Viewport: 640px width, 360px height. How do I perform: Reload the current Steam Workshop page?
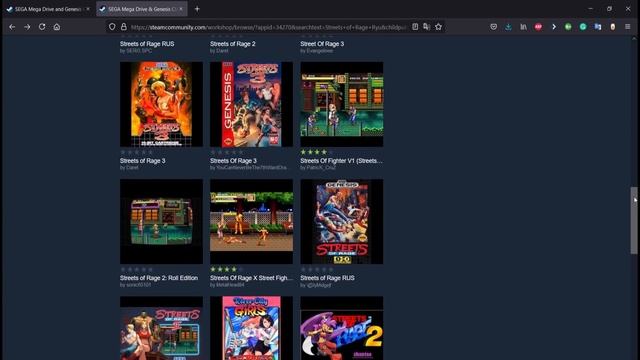click(x=42, y=27)
